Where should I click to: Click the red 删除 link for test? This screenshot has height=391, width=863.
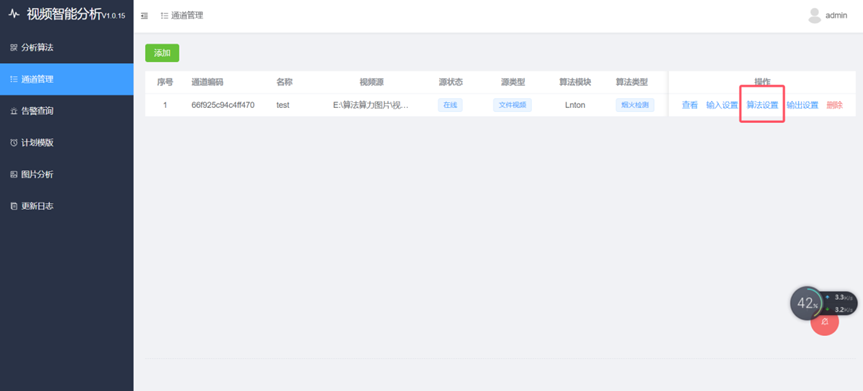pos(834,105)
